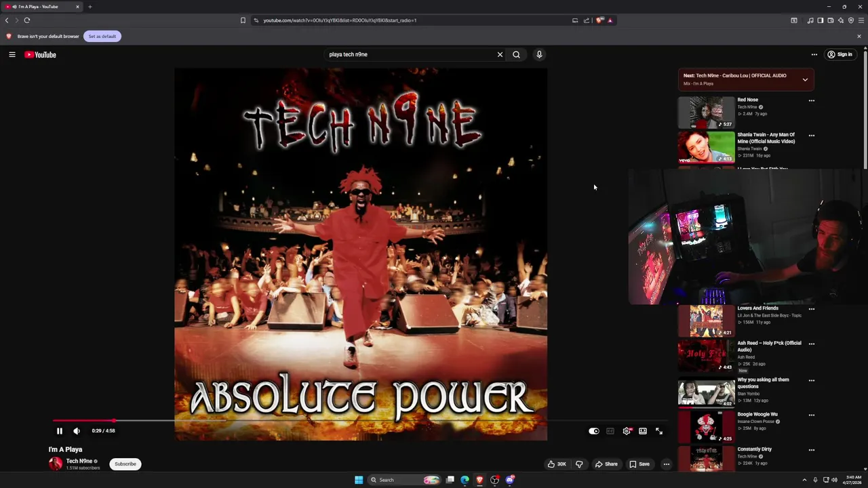
Task: Start voice search with microphone
Action: tap(539, 54)
